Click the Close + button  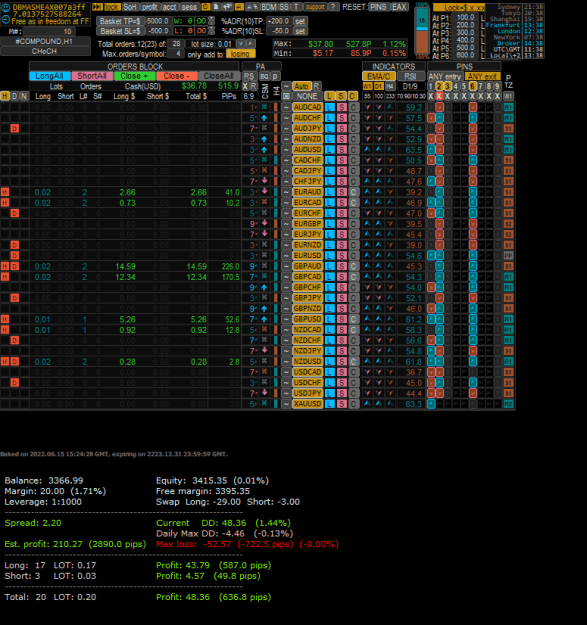134,76
